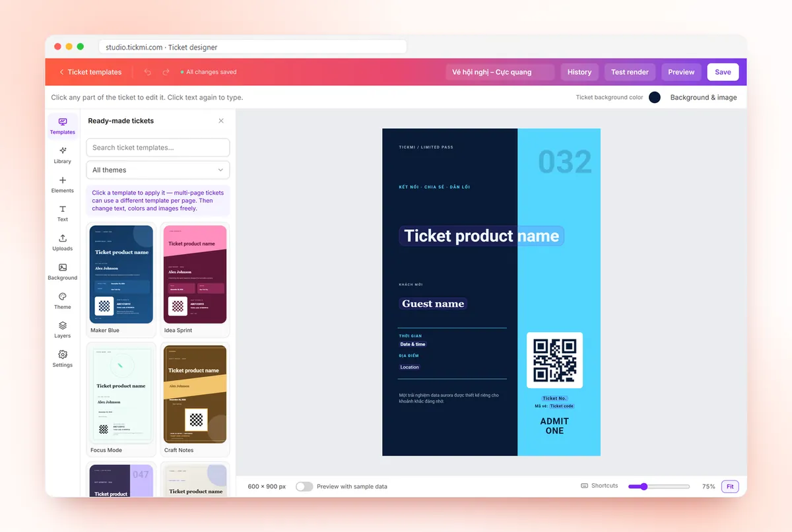Select the Location placeholder on ticket

point(409,367)
